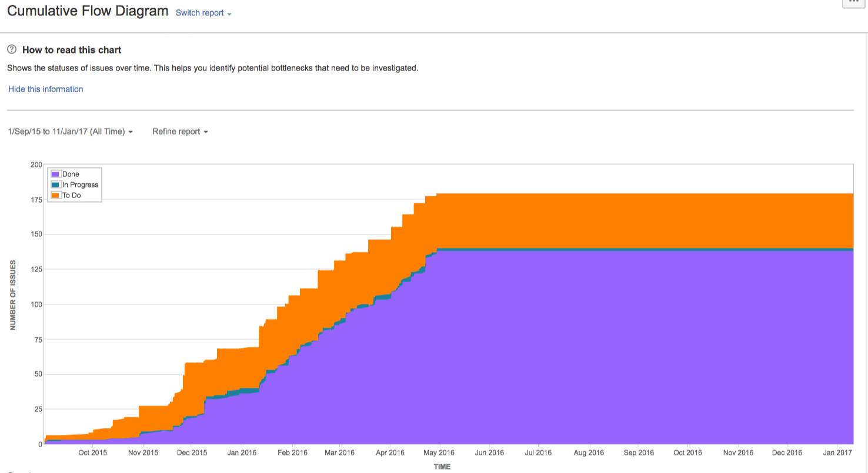868x473 pixels.
Task: Click the 175 y-axis value
Action: tap(36, 200)
